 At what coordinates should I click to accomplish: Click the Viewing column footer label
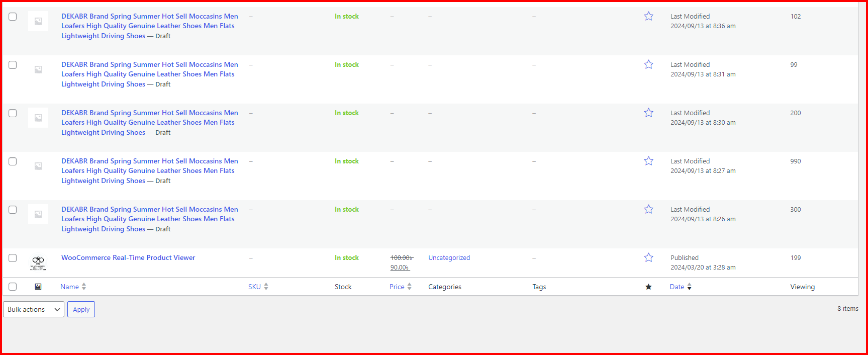[x=803, y=287]
